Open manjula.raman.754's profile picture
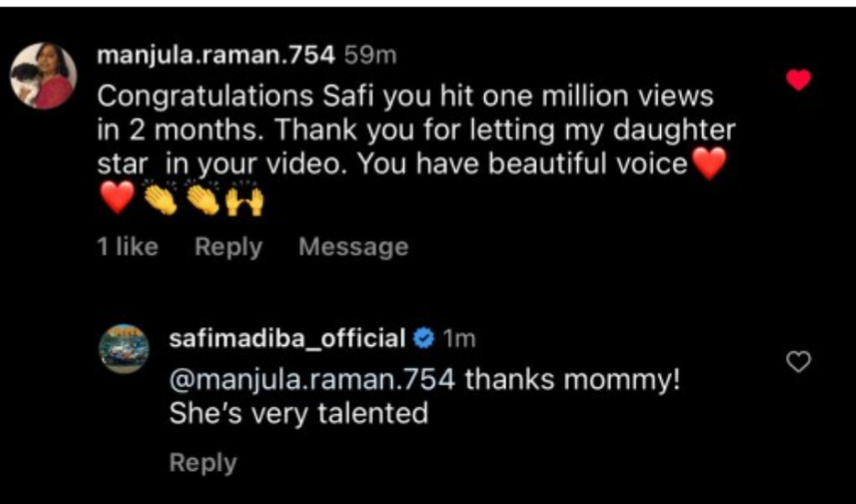 pos(43,76)
